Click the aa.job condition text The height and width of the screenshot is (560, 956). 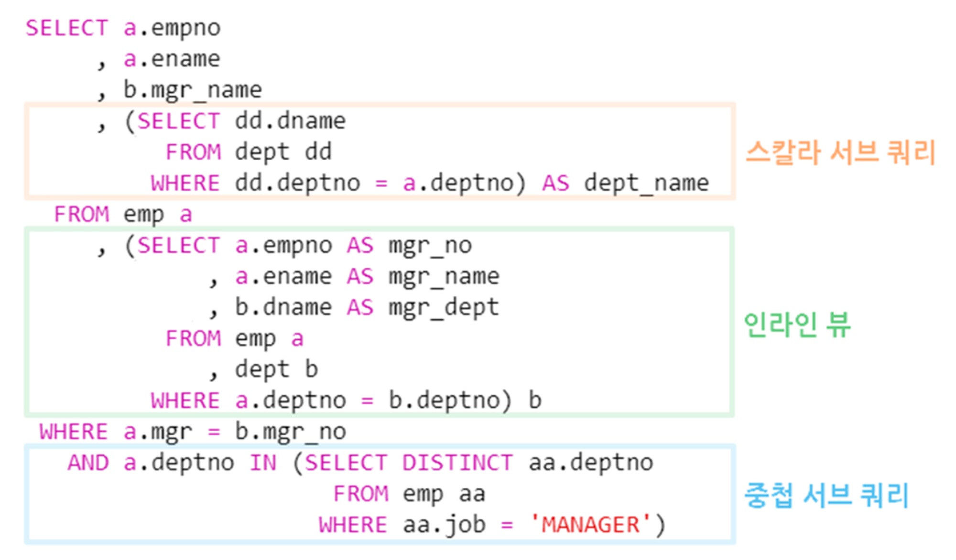(x=444, y=525)
